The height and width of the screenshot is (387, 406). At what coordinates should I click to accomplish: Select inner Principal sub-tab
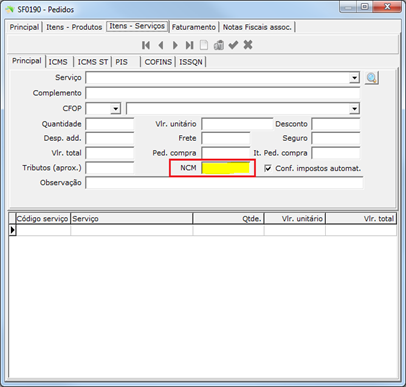click(x=27, y=61)
